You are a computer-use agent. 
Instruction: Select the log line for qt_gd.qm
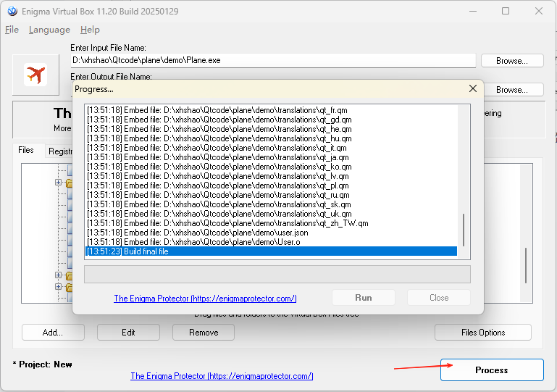tap(272, 120)
